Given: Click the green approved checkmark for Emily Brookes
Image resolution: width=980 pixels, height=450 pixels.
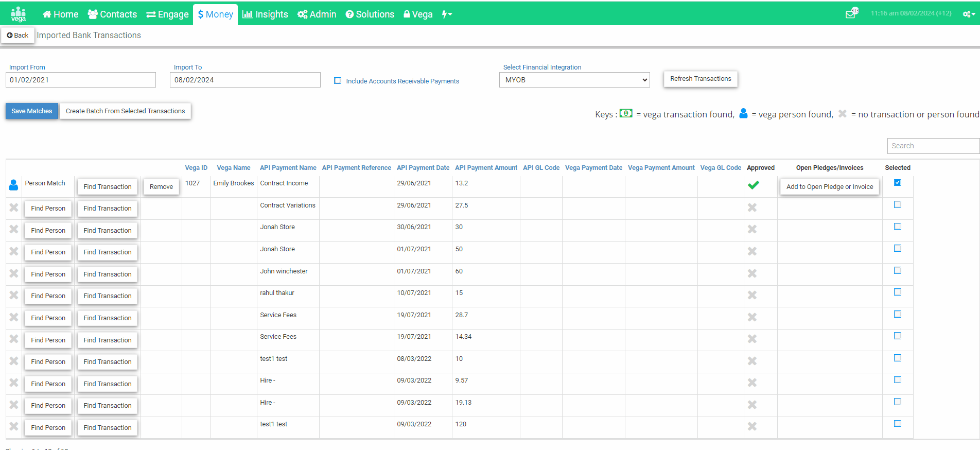Looking at the screenshot, I should [754, 185].
